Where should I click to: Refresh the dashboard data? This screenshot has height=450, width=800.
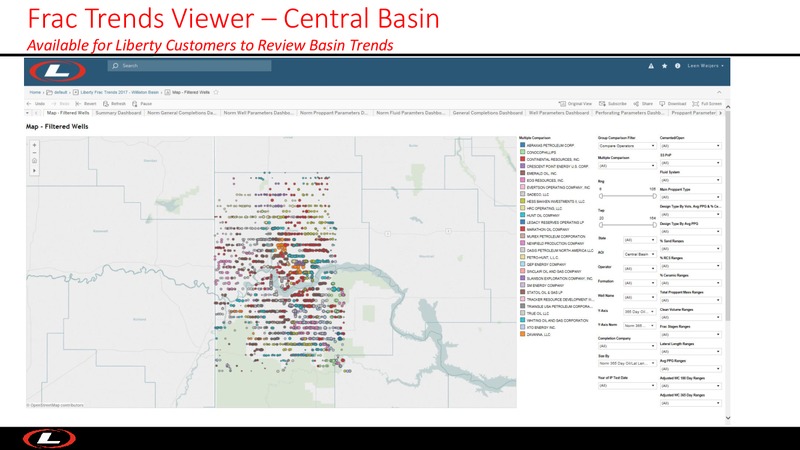(114, 104)
